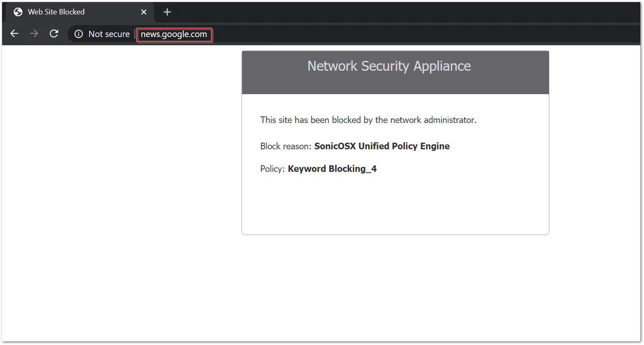
Task: Open the site information circle icon
Action: coord(78,34)
